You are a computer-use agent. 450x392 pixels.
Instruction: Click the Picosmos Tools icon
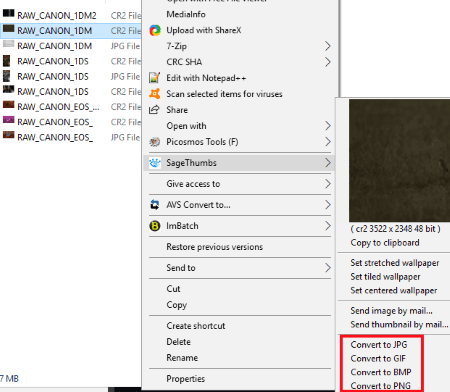[x=154, y=142]
